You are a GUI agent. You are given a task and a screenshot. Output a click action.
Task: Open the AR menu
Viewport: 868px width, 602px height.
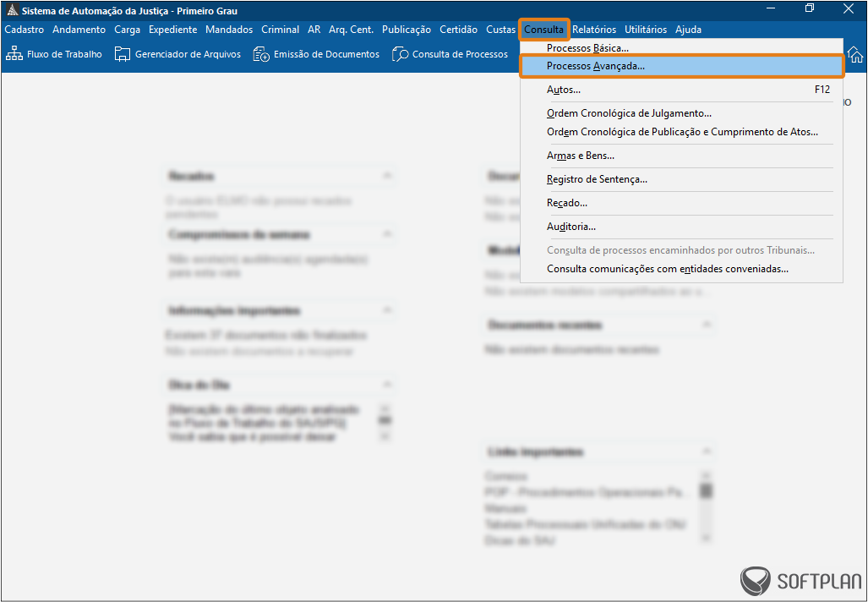(x=314, y=30)
